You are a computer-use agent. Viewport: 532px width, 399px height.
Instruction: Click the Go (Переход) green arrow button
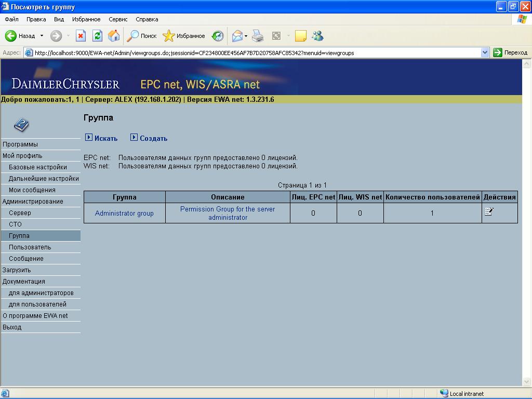(510, 52)
